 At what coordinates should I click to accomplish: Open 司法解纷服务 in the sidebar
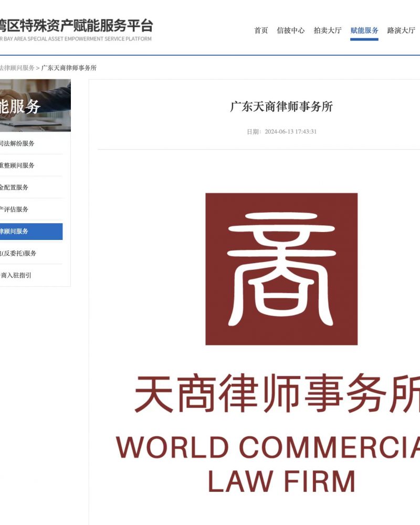17,143
